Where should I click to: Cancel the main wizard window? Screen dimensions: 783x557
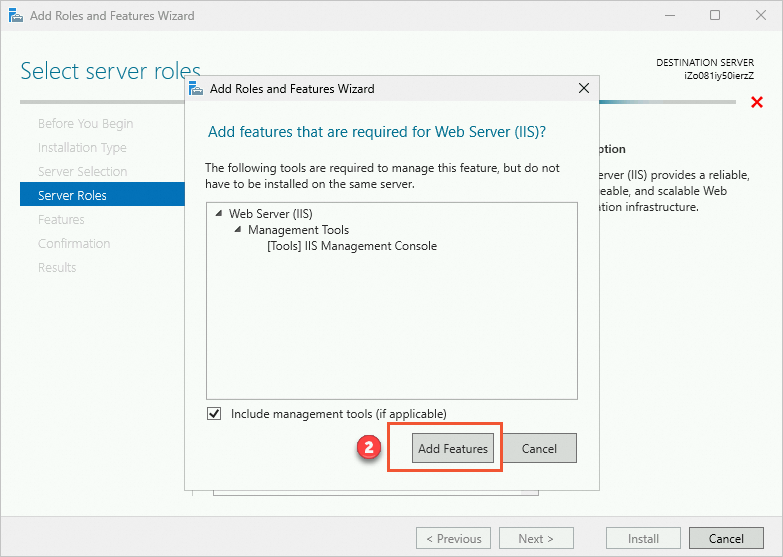tap(726, 538)
